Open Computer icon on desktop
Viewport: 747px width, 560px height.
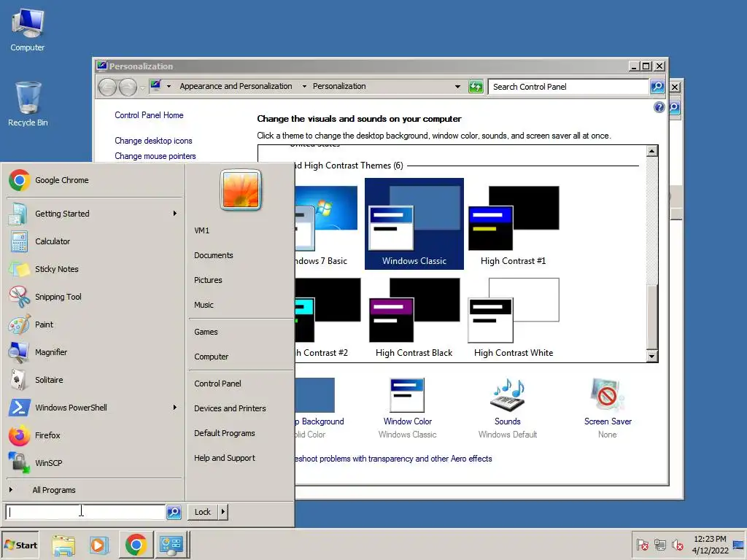[28, 30]
